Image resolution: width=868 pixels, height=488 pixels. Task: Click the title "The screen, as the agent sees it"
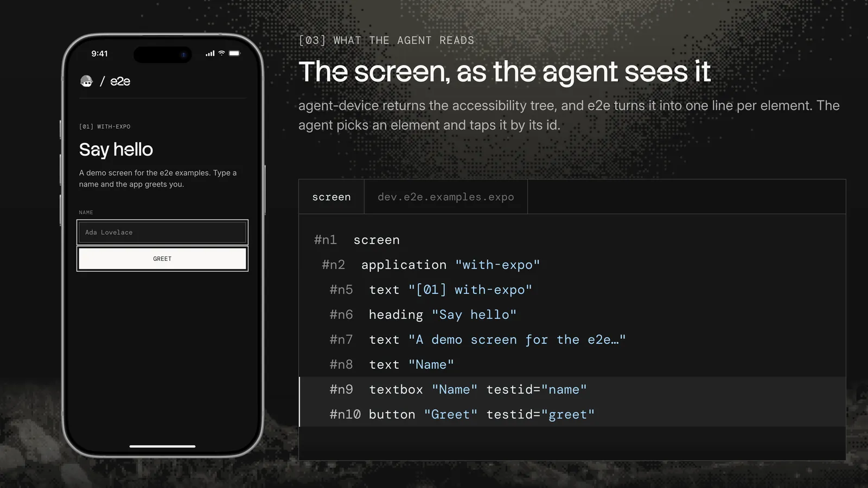pyautogui.click(x=505, y=72)
